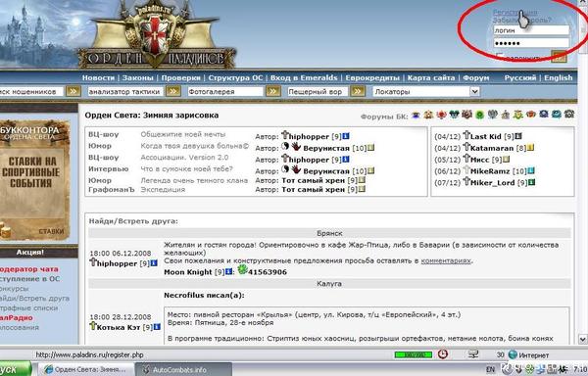Open the red forum emblem icon

click(441, 115)
